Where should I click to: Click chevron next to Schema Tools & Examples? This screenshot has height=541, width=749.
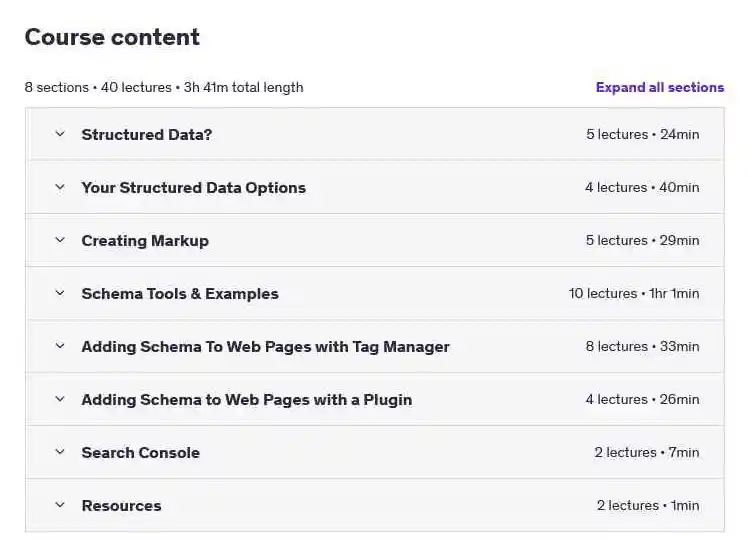click(60, 293)
